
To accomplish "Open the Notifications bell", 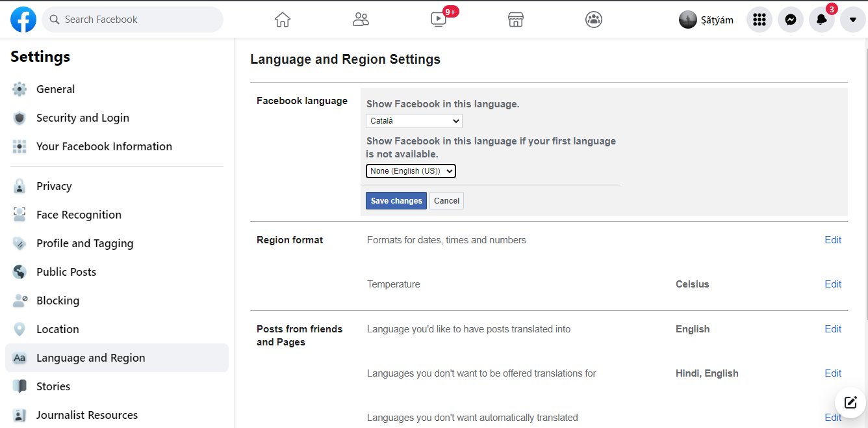I will coord(822,20).
